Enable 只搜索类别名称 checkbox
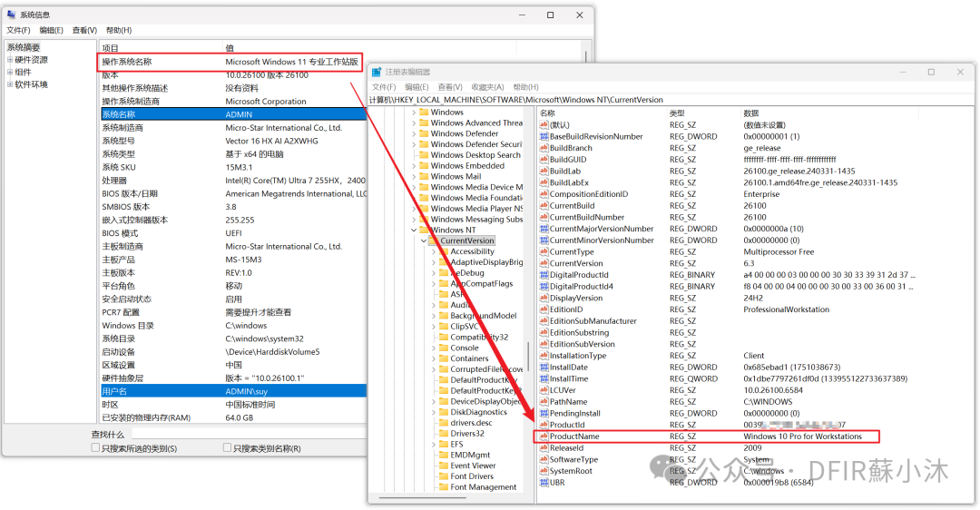This screenshot has height=510, width=980. [x=227, y=447]
